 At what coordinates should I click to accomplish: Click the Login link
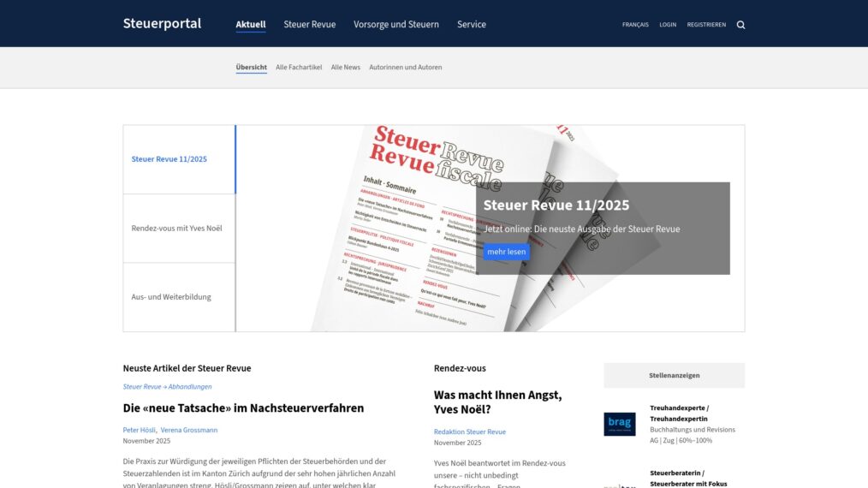[668, 25]
